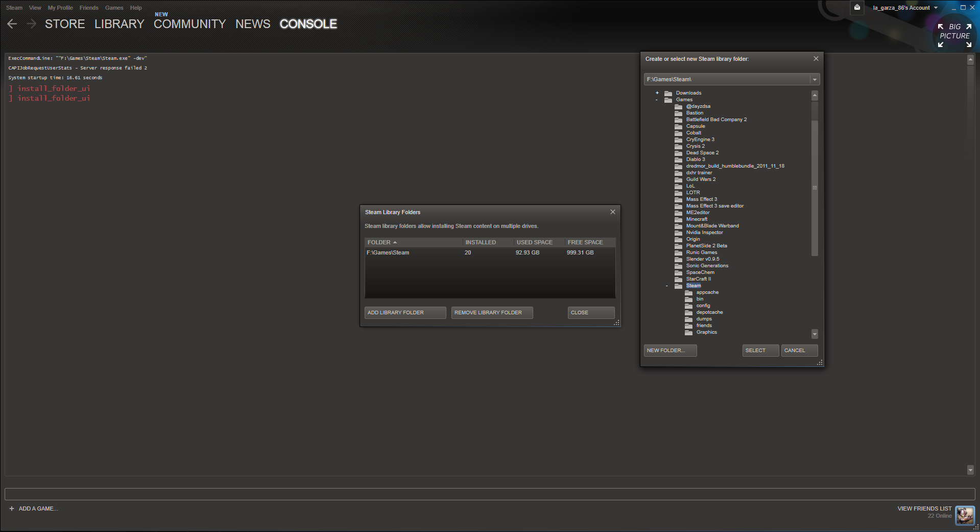This screenshot has height=532, width=980.
Task: Open the View menu
Action: 35,8
